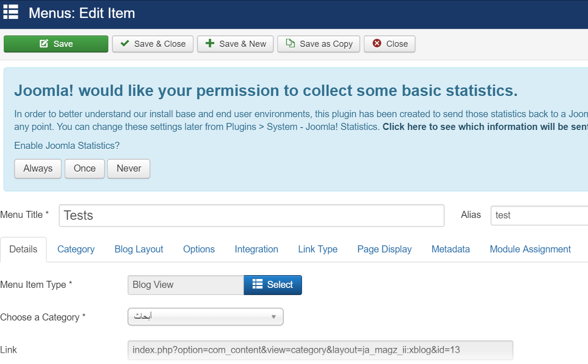Go to the Options tab
This screenshot has height=364, width=588.
[x=199, y=249]
